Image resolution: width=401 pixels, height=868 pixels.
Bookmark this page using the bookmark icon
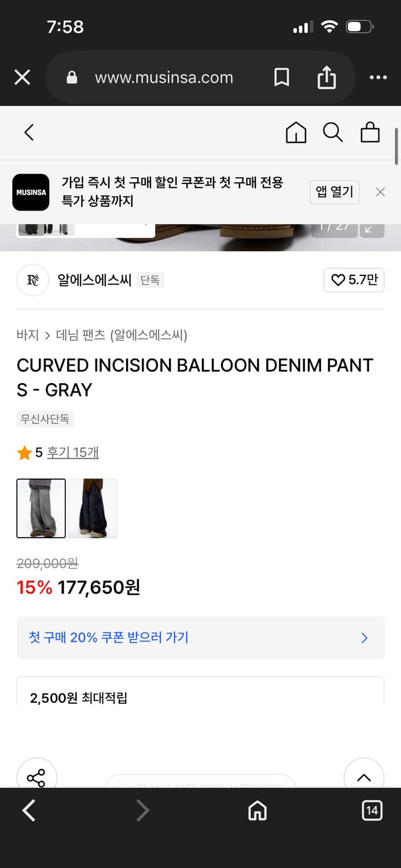click(281, 77)
